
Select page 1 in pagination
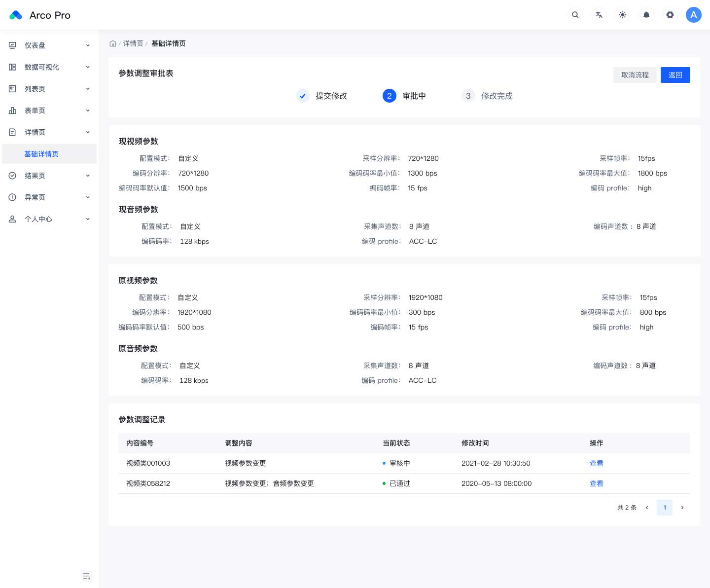coord(664,508)
